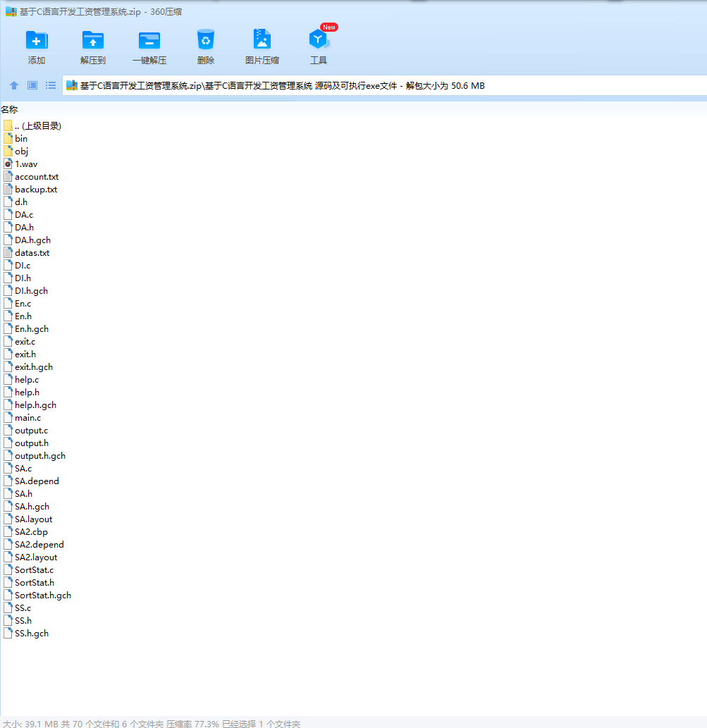Select the obj folder icon

[8, 151]
